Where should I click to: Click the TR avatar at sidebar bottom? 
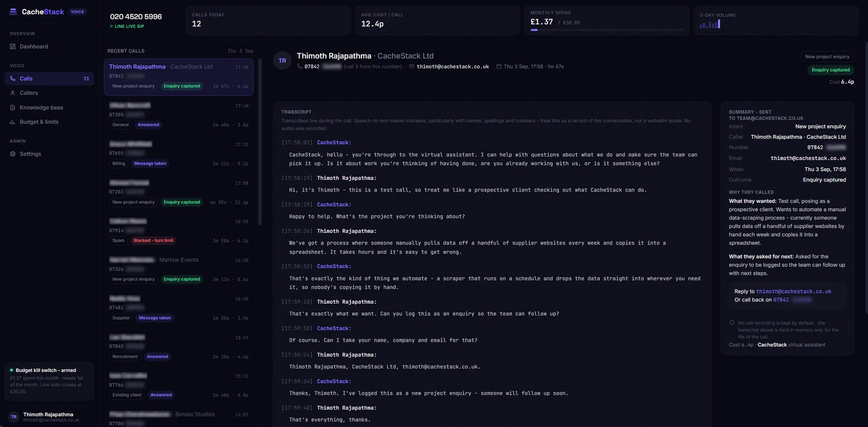[14, 417]
